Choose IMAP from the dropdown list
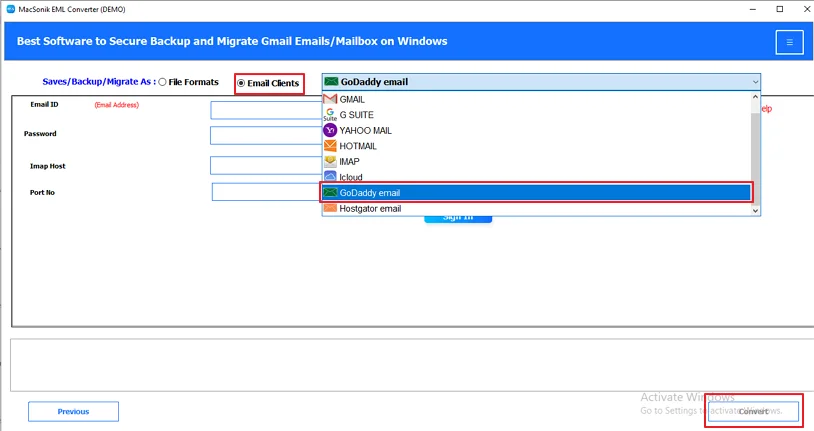This screenshot has width=814, height=431. click(x=537, y=161)
